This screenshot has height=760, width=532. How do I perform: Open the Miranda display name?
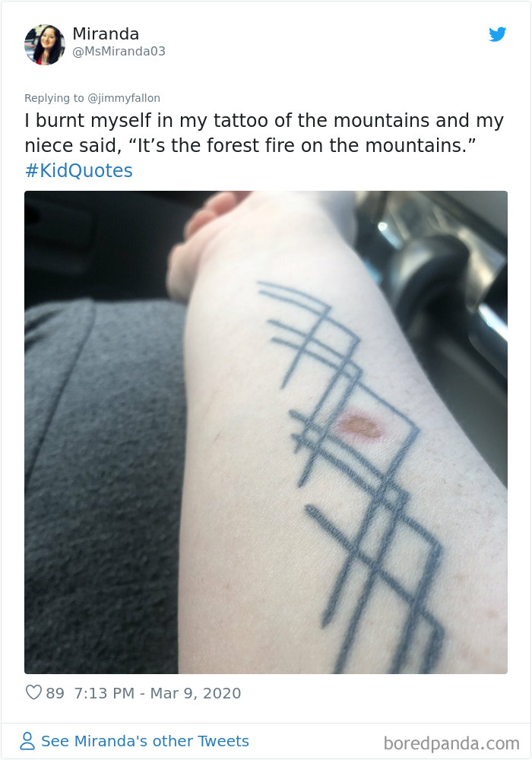pyautogui.click(x=106, y=33)
